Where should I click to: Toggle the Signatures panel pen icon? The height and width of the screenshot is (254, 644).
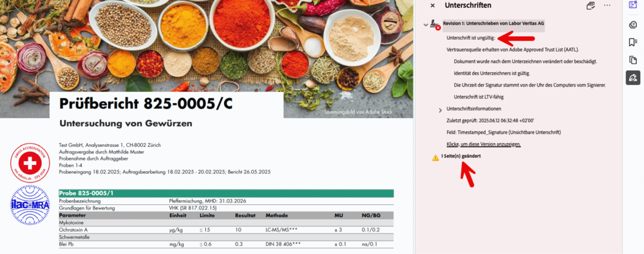[632, 77]
